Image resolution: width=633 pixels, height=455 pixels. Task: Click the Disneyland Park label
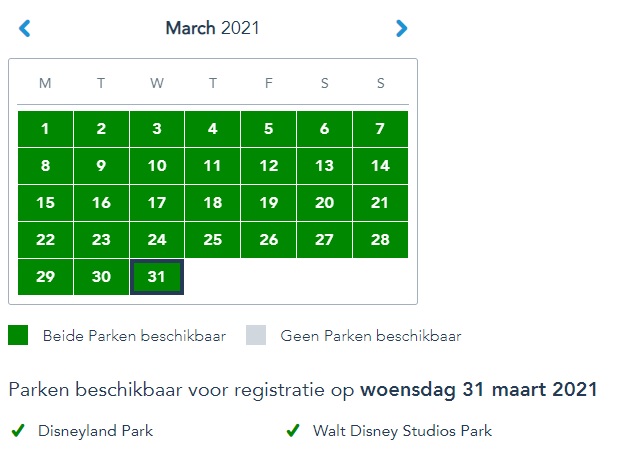coord(95,431)
